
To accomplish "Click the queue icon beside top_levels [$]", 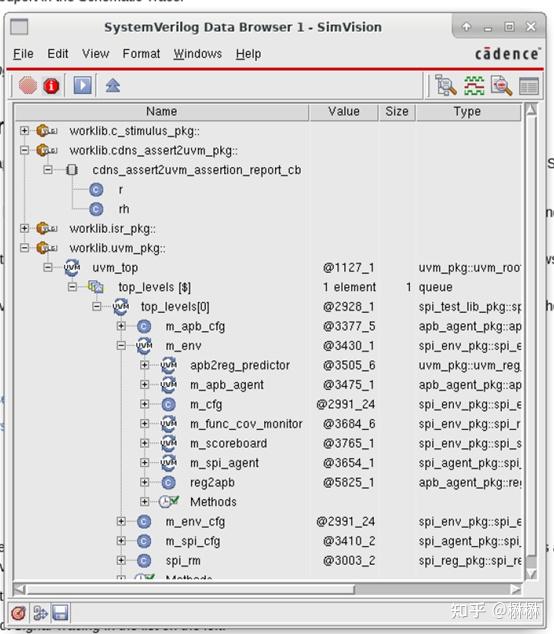I will pos(96,287).
